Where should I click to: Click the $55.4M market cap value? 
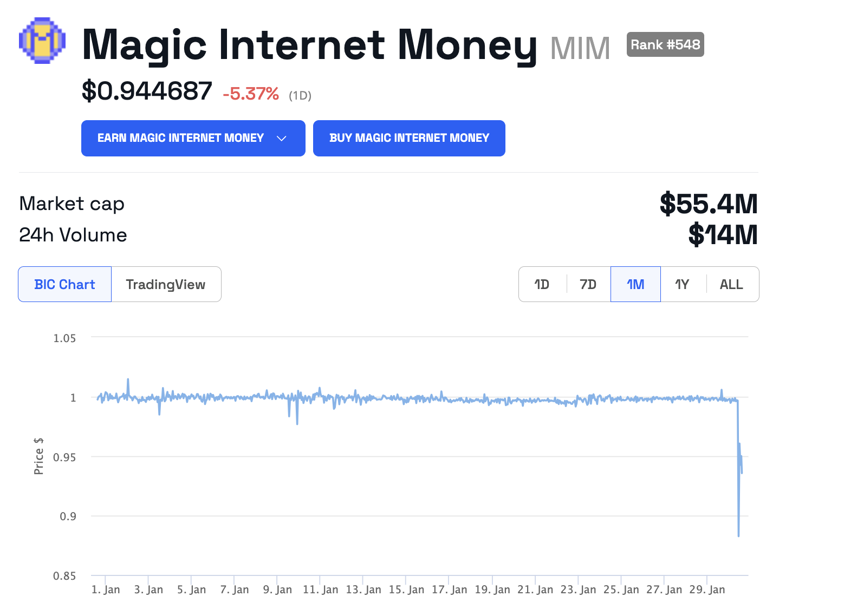pyautogui.click(x=709, y=204)
